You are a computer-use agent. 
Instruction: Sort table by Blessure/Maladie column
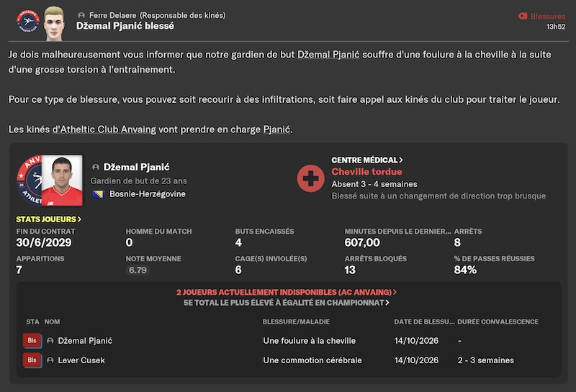click(296, 322)
